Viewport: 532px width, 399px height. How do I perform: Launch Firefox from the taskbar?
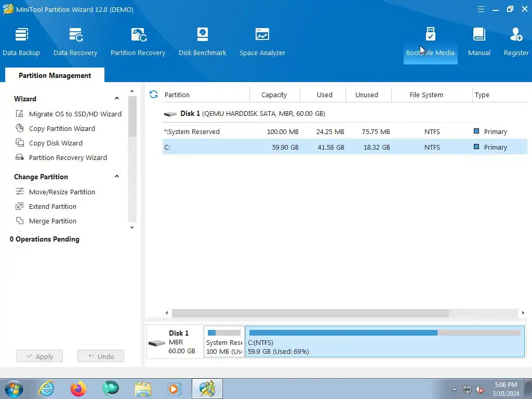pyautogui.click(x=78, y=389)
